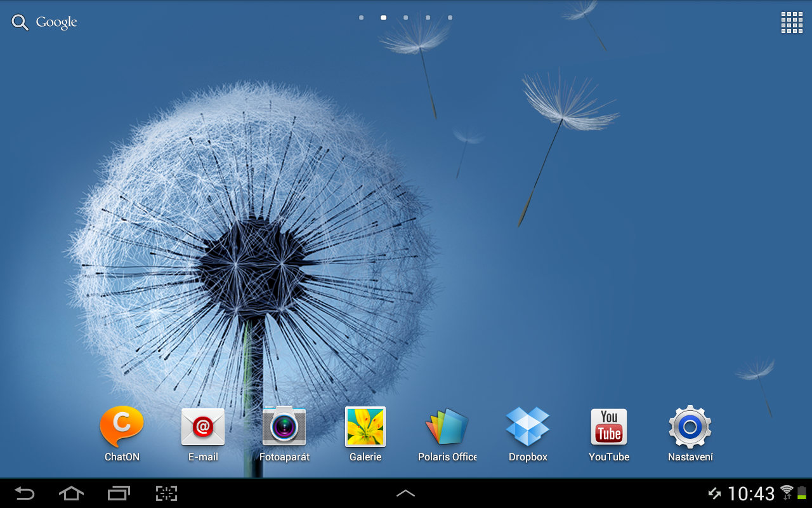Open the apps grid drawer
Viewport: 812px width, 508px height.
coord(792,23)
